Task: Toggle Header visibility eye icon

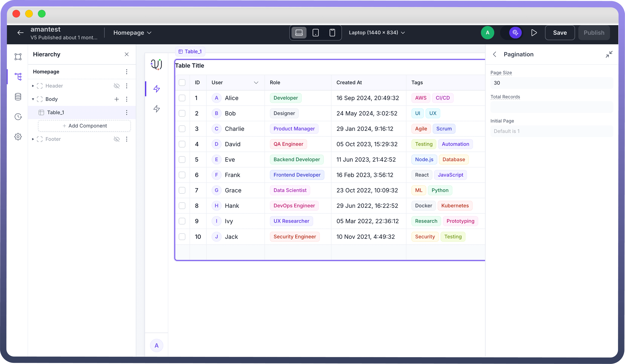Action: (x=116, y=86)
